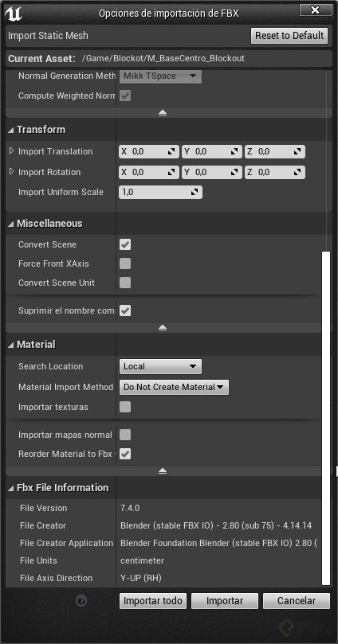
Task: Click the X translation field spinner arrow
Action: (172, 151)
